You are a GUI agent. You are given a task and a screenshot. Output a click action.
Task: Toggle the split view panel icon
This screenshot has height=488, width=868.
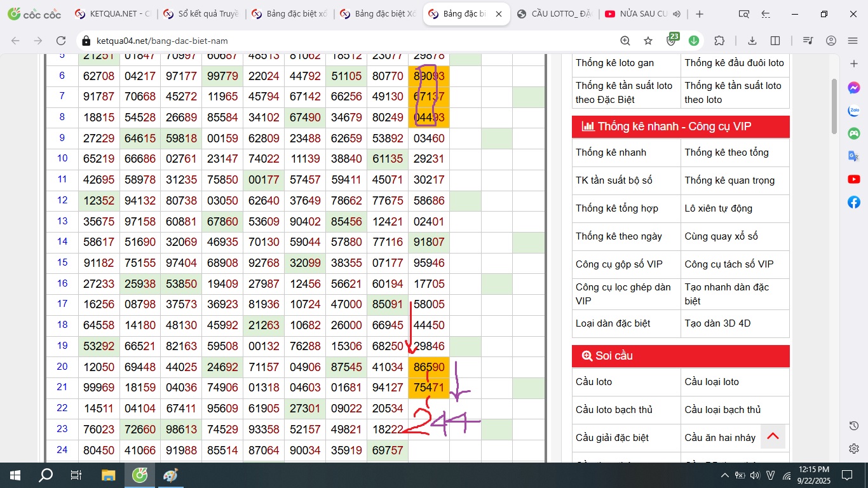(x=775, y=41)
